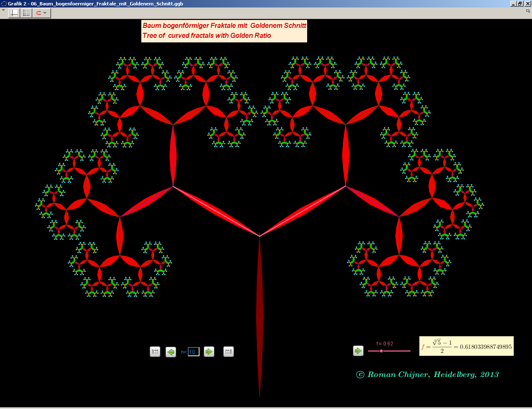Screen dimensions: 532x409
Task: Minimize the Grafik 2 window
Action: point(513,4)
